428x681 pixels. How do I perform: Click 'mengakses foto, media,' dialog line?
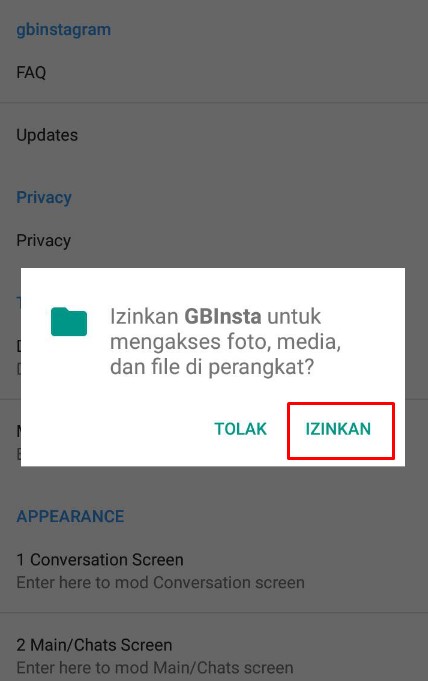click(225, 342)
